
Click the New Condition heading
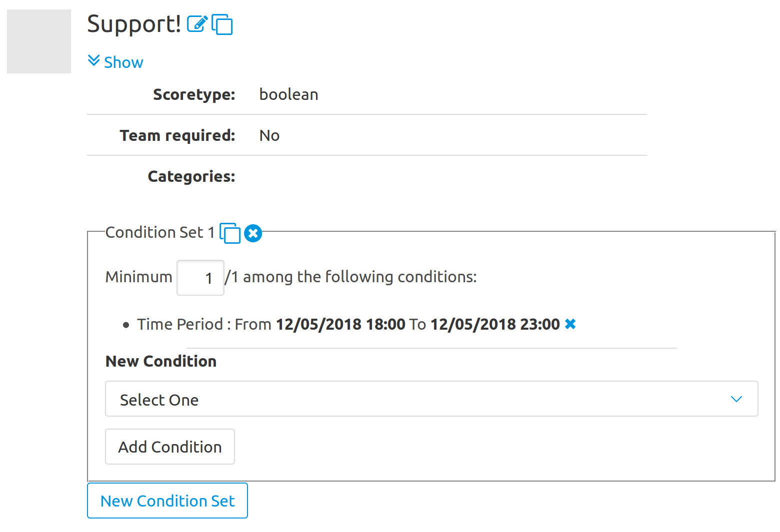click(x=161, y=361)
